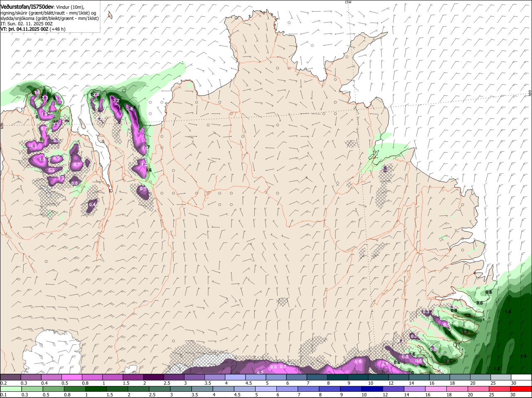Image resolution: width=532 pixels, height=398 pixels.
Task: Click the valid time 'VT: þri. 04.11.2025 00Z'
Action: coord(24,29)
